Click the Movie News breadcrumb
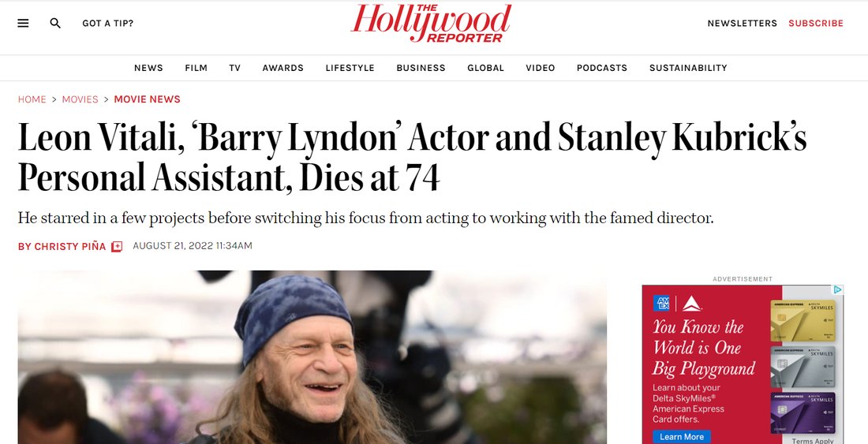 [148, 99]
